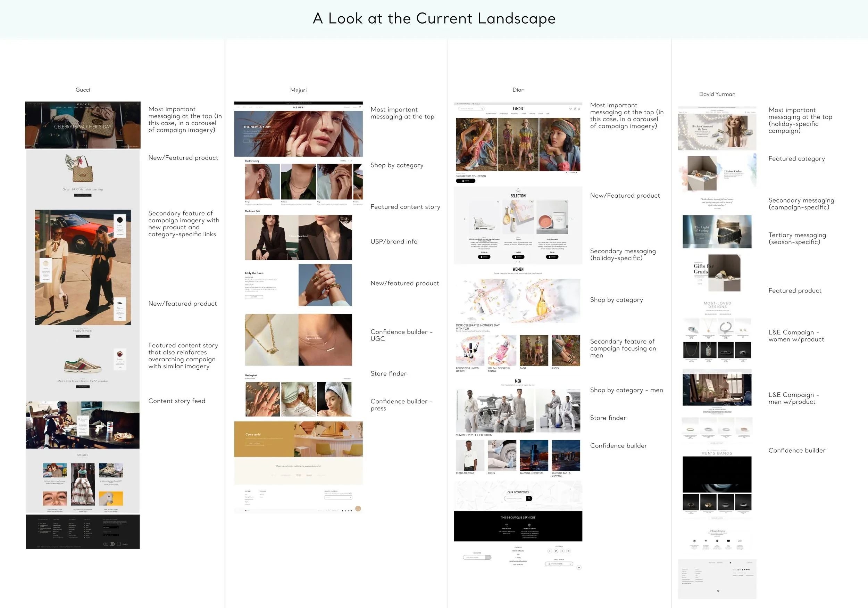This screenshot has width=868, height=608.
Task: Open Fragrance in Dior navigation menu
Action: pos(515,114)
